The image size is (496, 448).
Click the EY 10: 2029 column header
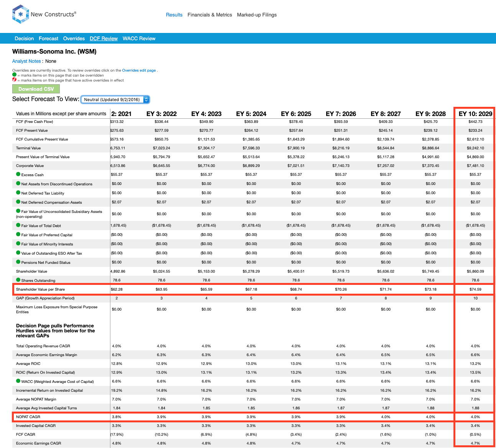[x=475, y=114]
